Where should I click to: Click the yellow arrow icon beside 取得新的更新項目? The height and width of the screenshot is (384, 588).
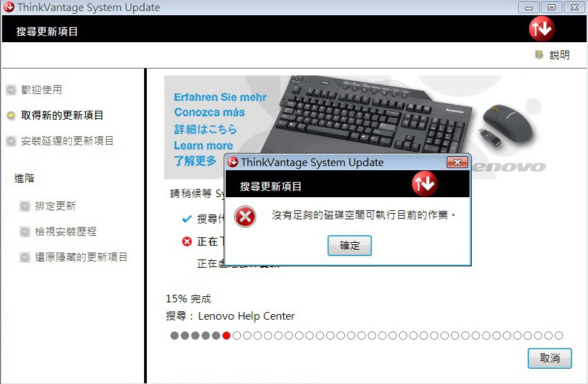click(x=11, y=116)
